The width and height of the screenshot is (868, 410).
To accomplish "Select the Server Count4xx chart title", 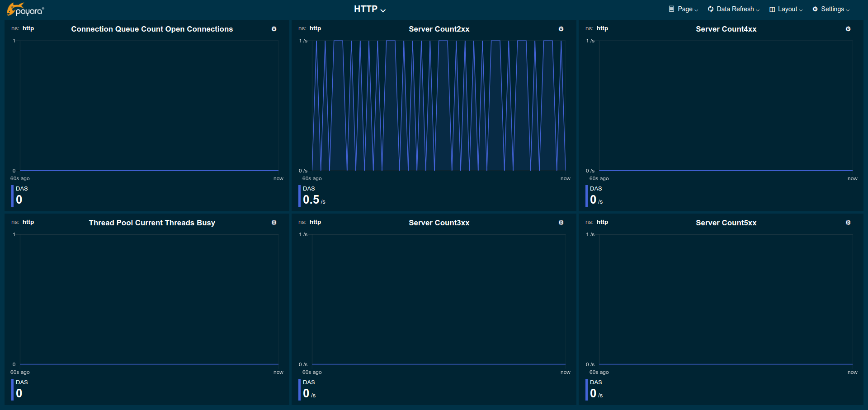I will pyautogui.click(x=726, y=29).
